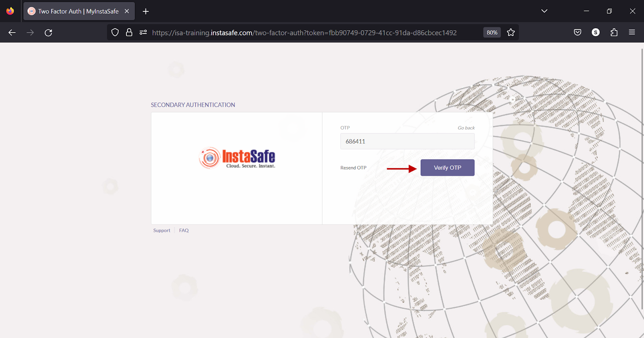
Task: Focus the OTP input field
Action: [x=407, y=141]
